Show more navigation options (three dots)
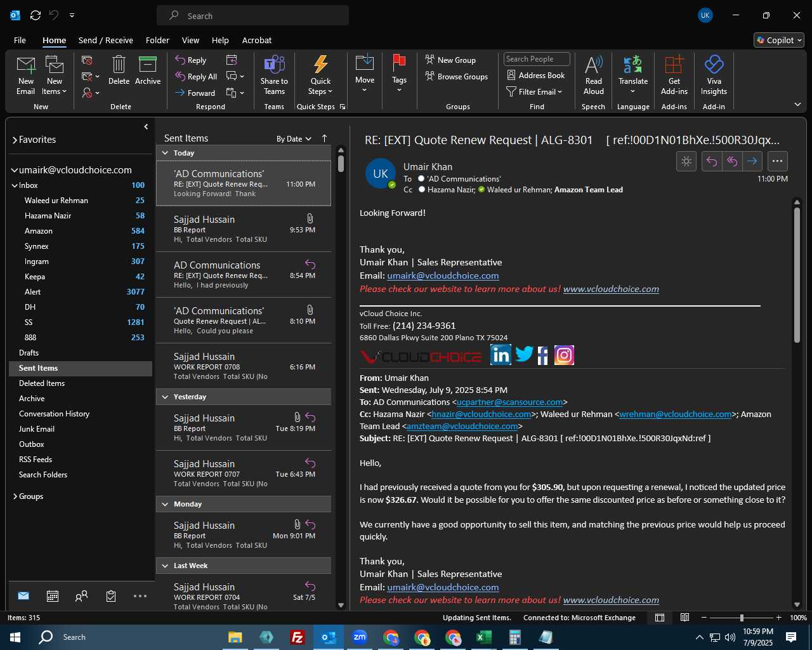Image resolution: width=812 pixels, height=650 pixels. click(140, 596)
